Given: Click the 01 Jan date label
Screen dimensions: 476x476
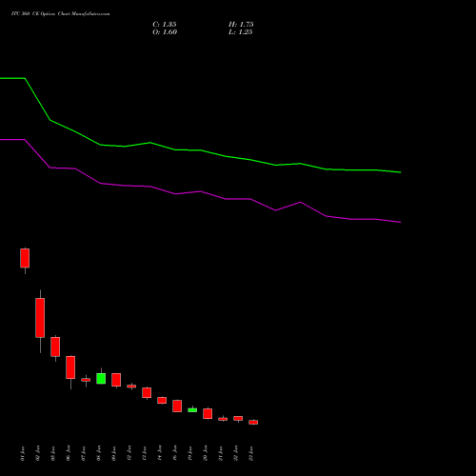Looking at the screenshot, I should 23,453.
